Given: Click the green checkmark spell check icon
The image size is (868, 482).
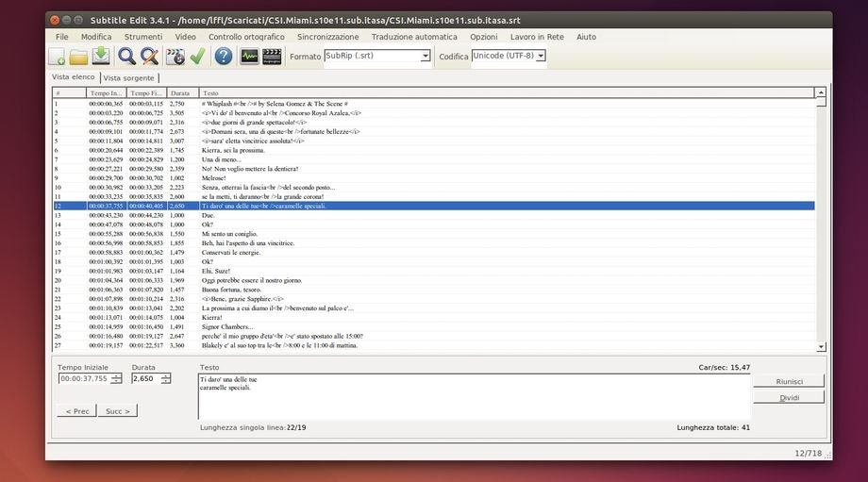Looking at the screenshot, I should tap(197, 57).
